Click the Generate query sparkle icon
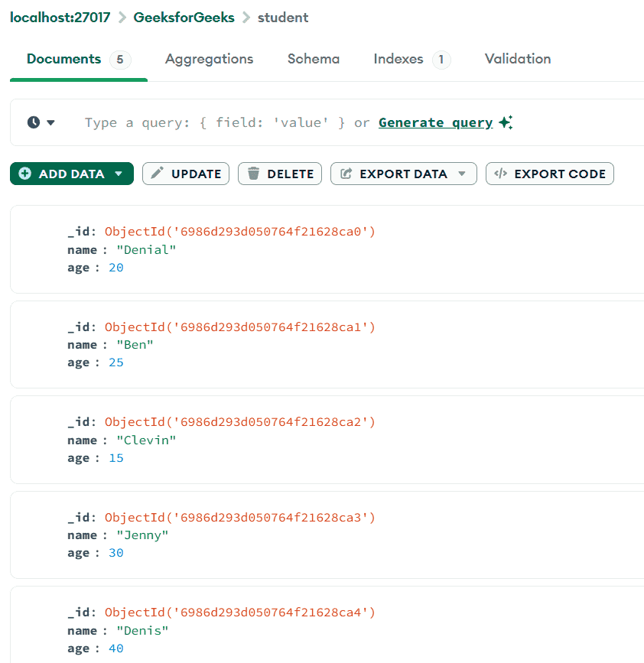The height and width of the screenshot is (663, 644). (506, 122)
